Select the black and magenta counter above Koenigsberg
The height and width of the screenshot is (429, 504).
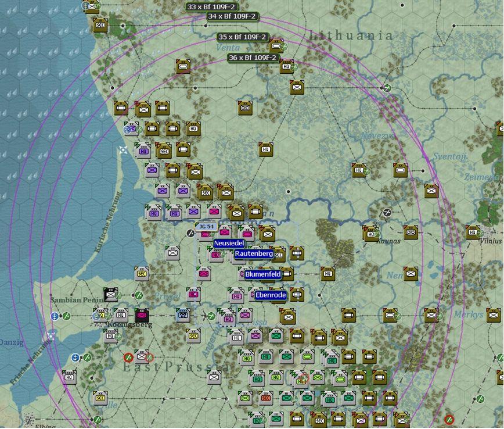pos(142,316)
